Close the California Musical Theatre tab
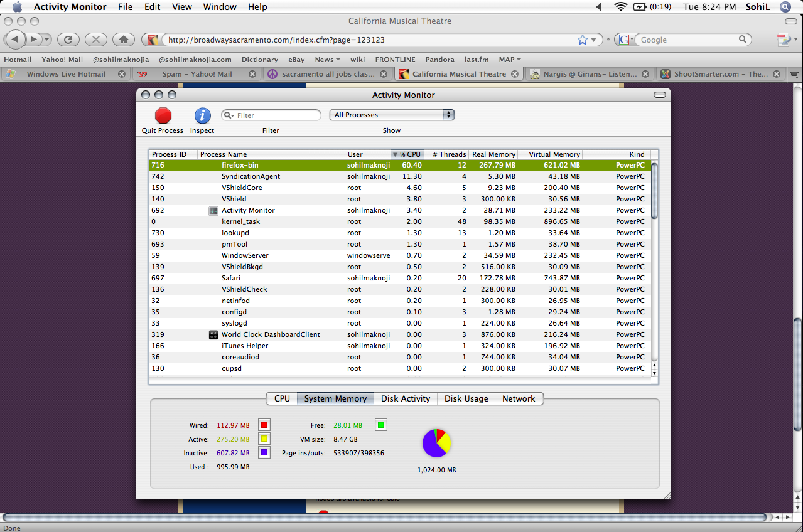 click(515, 74)
